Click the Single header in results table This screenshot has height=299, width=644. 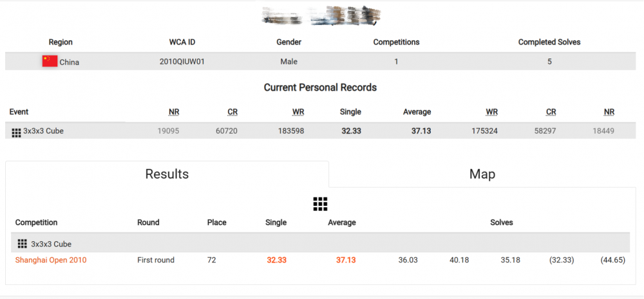coord(276,222)
